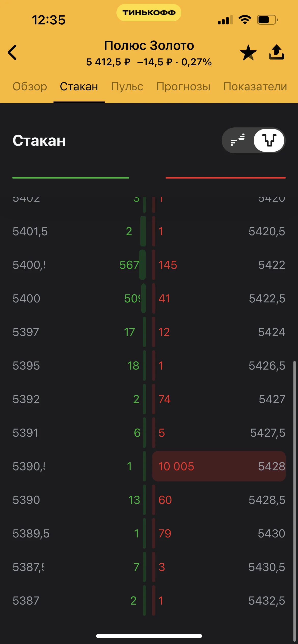The image size is (298, 644).
Task: Select the Стакан tab
Action: coord(79,86)
